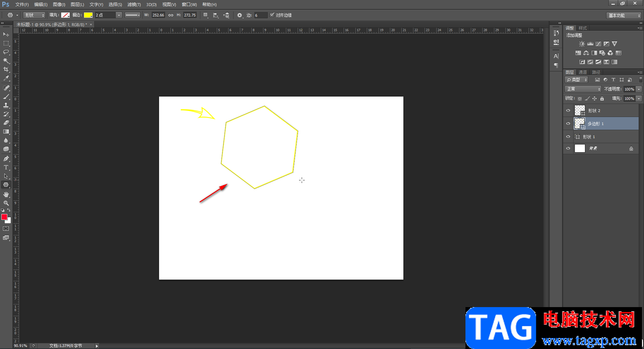Image resolution: width=644 pixels, height=349 pixels.
Task: Switch to the 路径 tab
Action: [x=596, y=72]
